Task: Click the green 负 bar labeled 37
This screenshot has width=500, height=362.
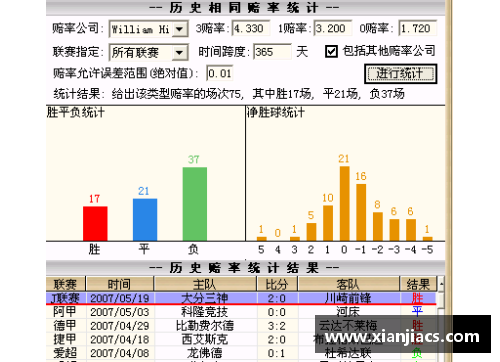Action: tap(195, 204)
